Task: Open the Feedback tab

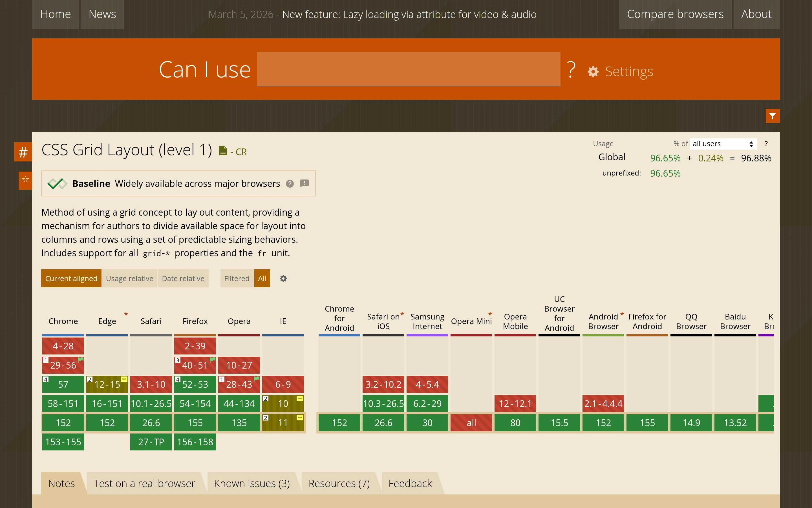Action: pos(410,483)
